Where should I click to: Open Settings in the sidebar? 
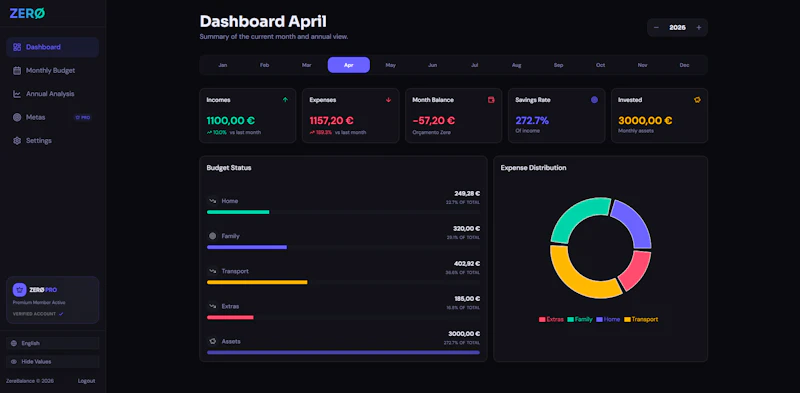pyautogui.click(x=53, y=140)
